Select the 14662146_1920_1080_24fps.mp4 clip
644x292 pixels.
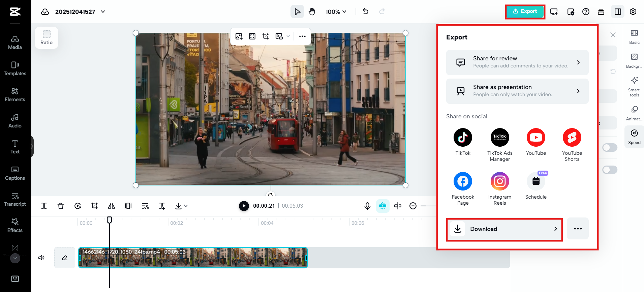click(x=193, y=258)
